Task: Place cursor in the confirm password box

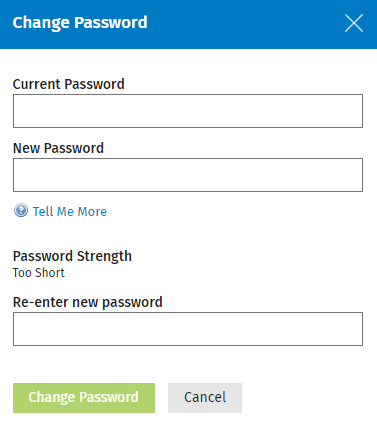Action: [188, 329]
